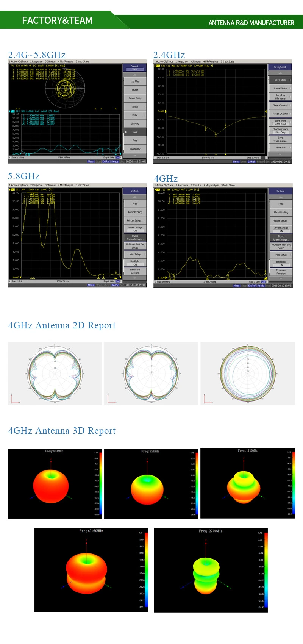Click Format SWR header in 2.4G~5.8GHz analyzer
This screenshot has width=303, height=644.
pos(134,67)
